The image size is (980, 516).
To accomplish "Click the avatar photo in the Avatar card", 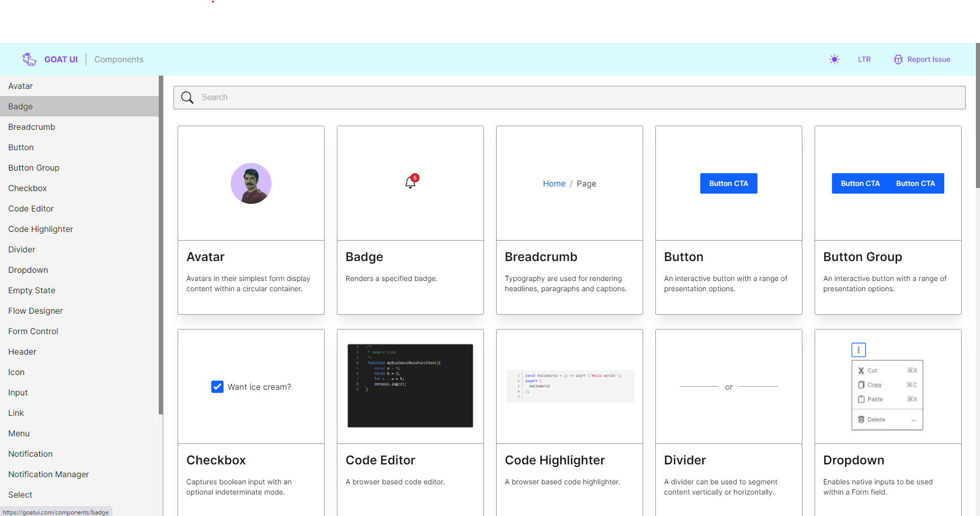I will [x=251, y=183].
